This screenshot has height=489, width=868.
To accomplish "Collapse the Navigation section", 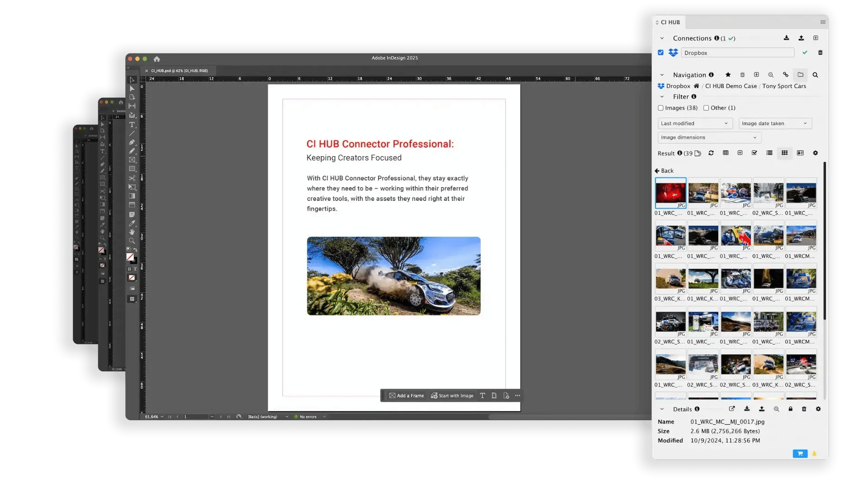I will (x=662, y=75).
